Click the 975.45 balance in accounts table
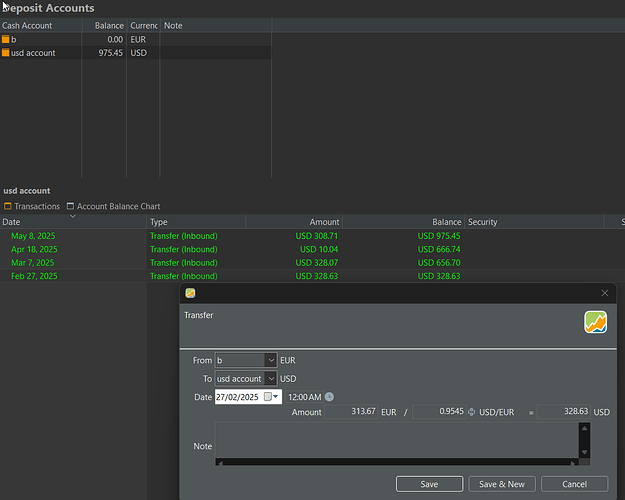 (110, 53)
